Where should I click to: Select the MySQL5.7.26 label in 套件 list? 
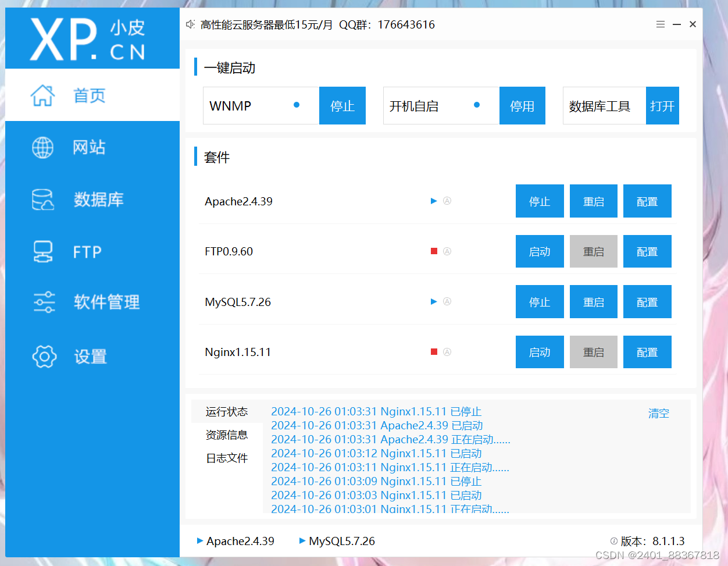coord(238,302)
